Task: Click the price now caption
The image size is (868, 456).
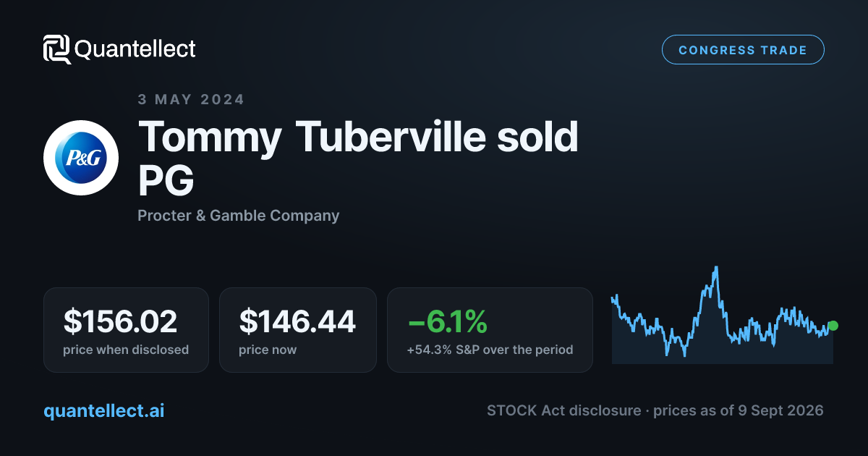Action: pyautogui.click(x=268, y=350)
